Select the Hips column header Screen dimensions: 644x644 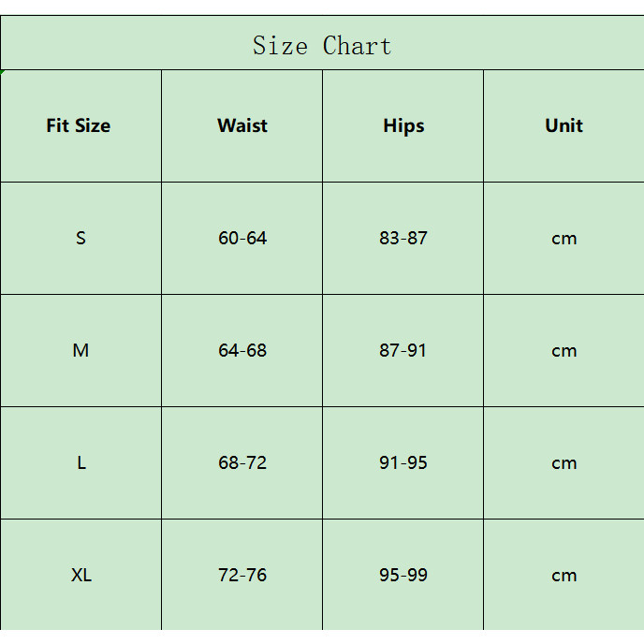click(403, 125)
